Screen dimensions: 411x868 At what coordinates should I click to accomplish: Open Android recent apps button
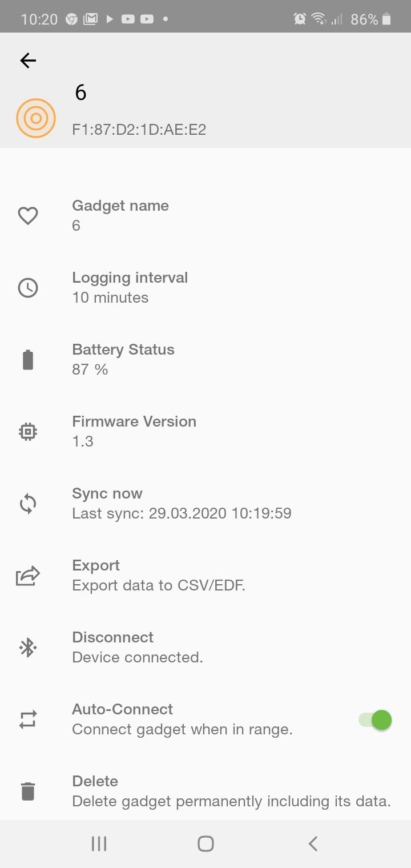click(99, 844)
